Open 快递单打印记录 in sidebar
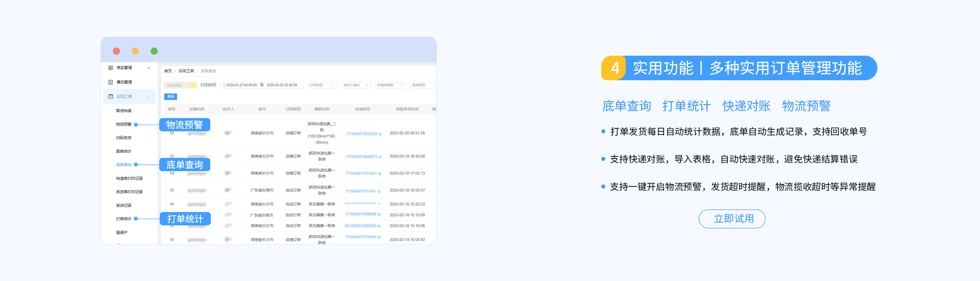Image resolution: width=980 pixels, height=281 pixels. 129,179
